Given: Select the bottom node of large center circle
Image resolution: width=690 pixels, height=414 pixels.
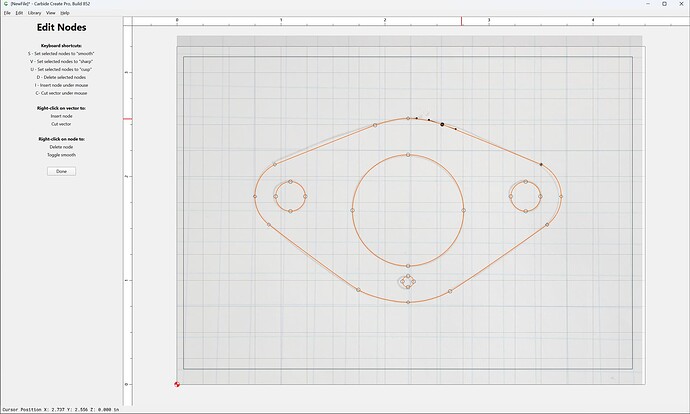Looking at the screenshot, I should coord(408,266).
